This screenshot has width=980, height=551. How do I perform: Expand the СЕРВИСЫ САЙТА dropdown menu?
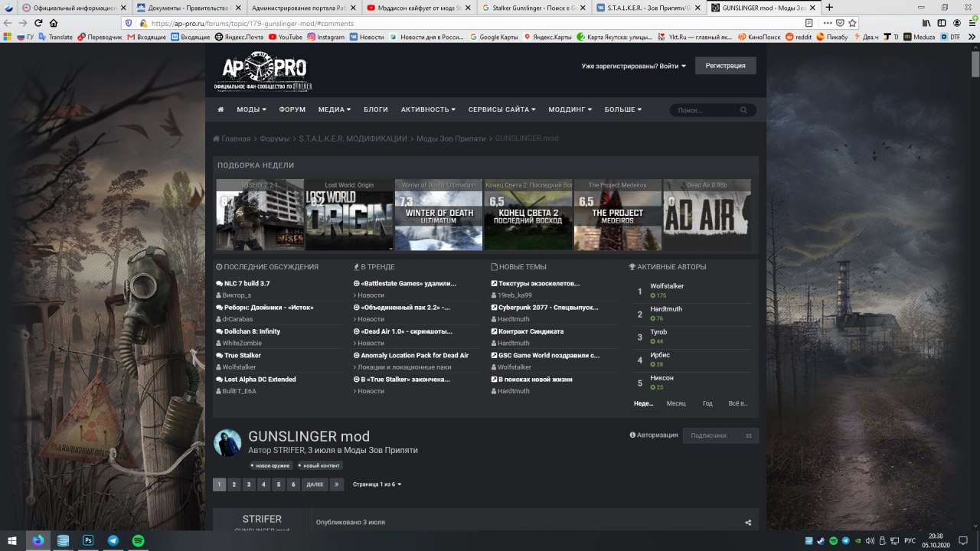502,109
